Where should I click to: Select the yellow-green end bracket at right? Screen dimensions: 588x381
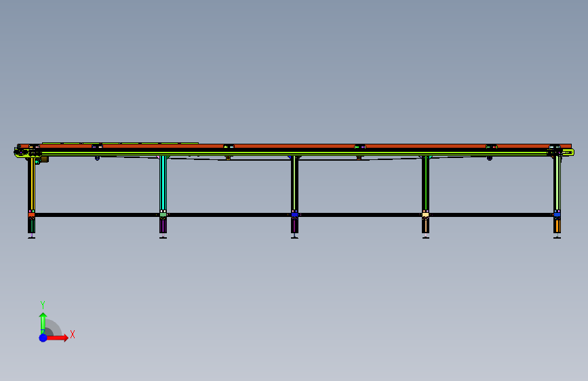click(x=568, y=153)
